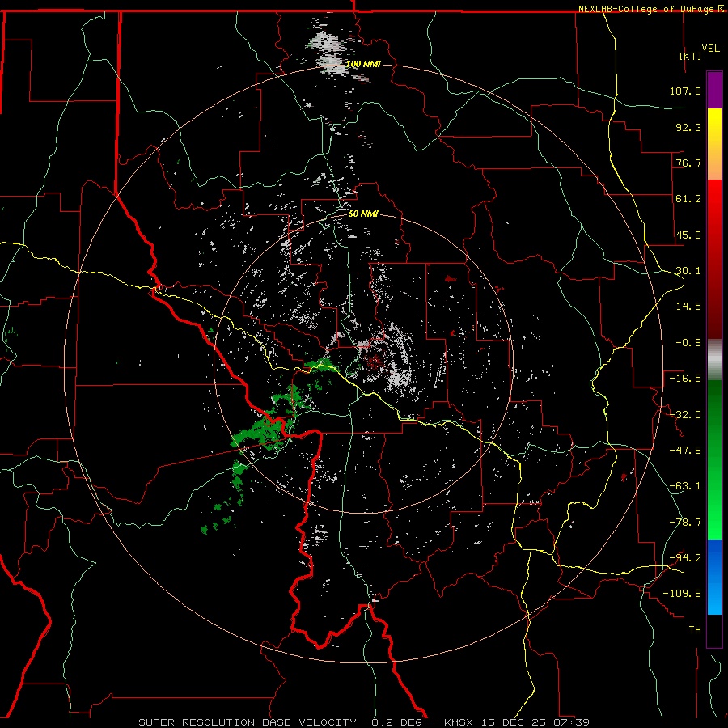728x728 pixels.
Task: Select the -109.8 velocity scale value
Action: (682, 594)
